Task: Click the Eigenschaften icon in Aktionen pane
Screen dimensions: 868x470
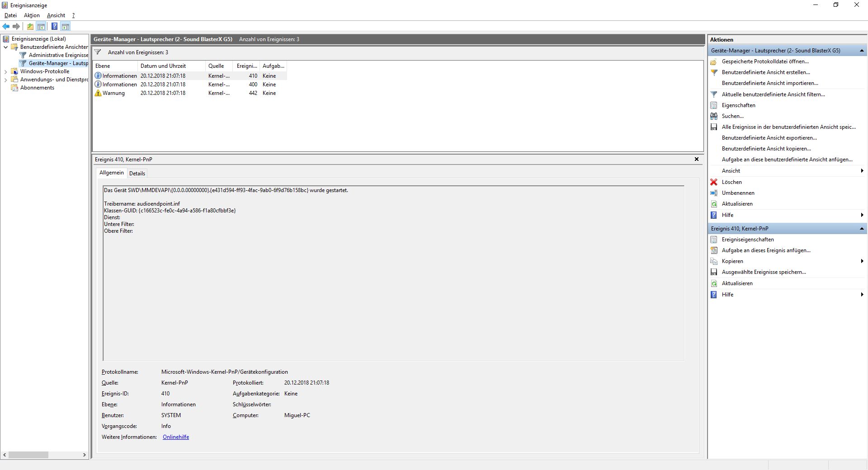Action: pos(714,105)
